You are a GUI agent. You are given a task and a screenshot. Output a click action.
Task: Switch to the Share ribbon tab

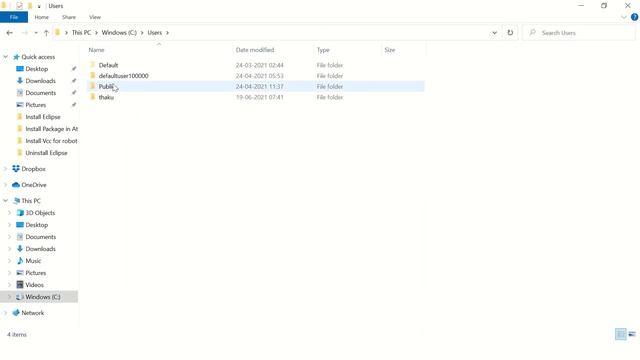coord(69,17)
